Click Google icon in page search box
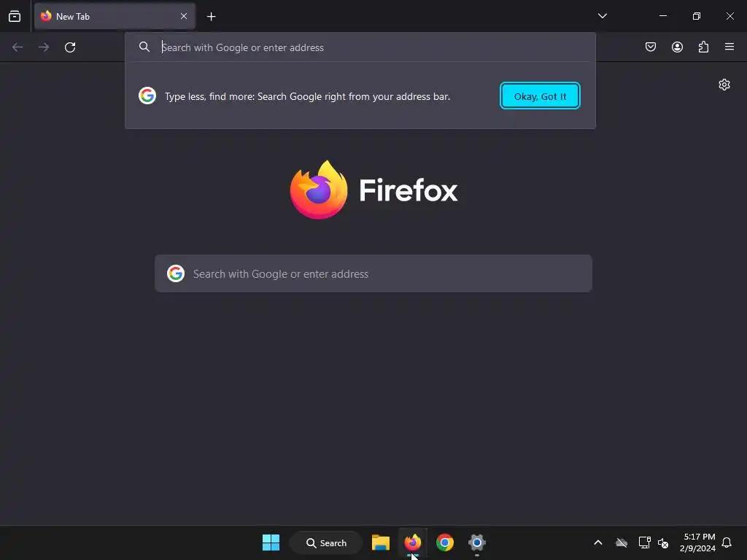Screen dimensions: 747x560 coord(176,273)
